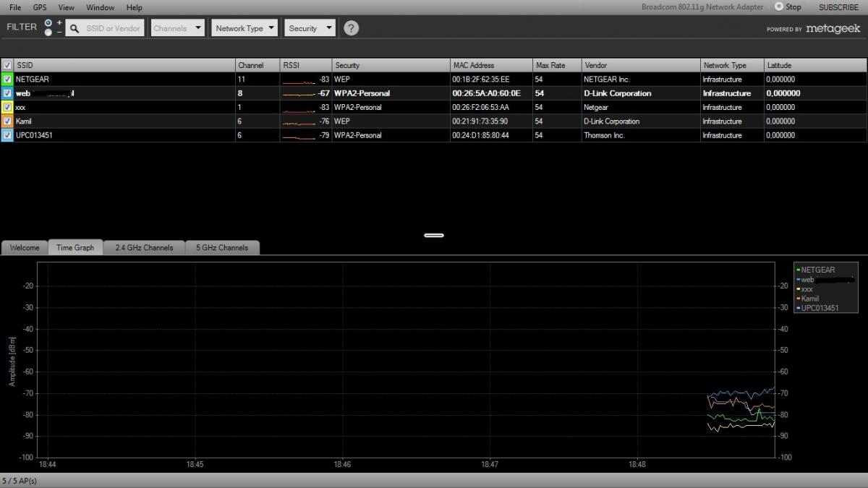This screenshot has width=868, height=488.
Task: Click the NETGEAR Inc. vendor cell
Action: click(x=607, y=80)
